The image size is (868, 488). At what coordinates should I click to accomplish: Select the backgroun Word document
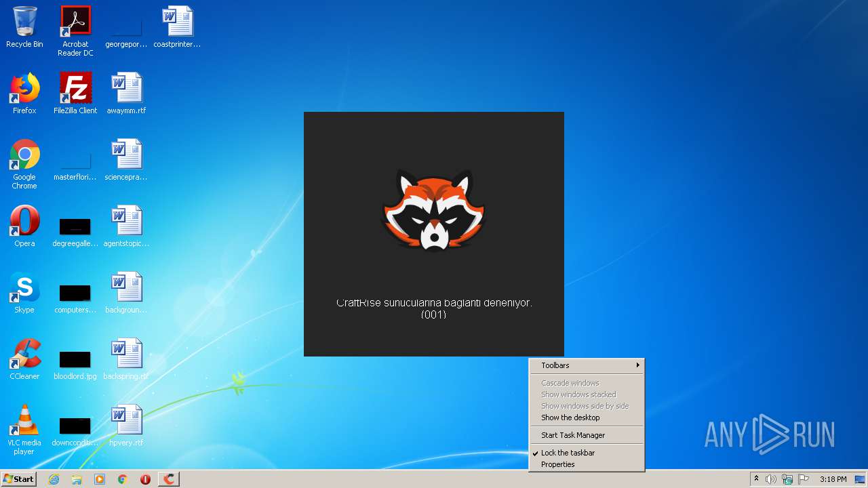126,293
